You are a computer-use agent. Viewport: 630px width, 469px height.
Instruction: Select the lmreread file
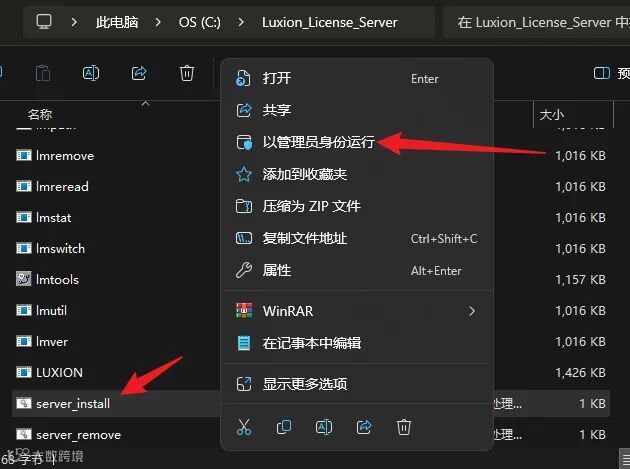(62, 186)
